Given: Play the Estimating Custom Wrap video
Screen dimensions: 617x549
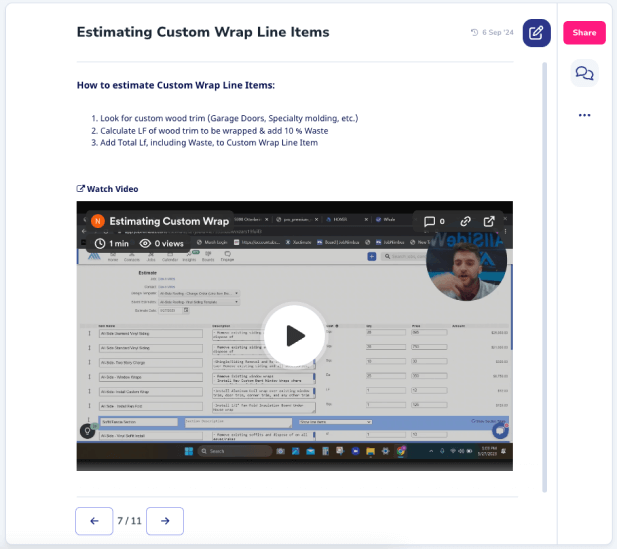Looking at the screenshot, I should coord(295,335).
